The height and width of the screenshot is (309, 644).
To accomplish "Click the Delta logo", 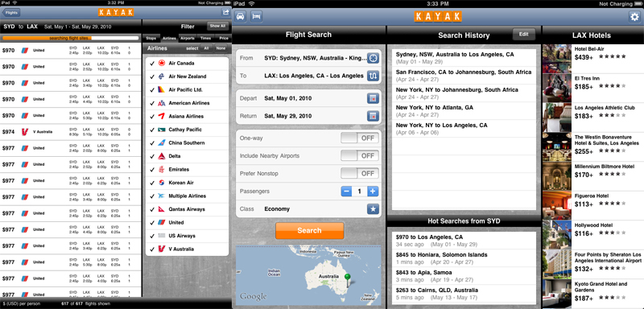I will (x=162, y=156).
